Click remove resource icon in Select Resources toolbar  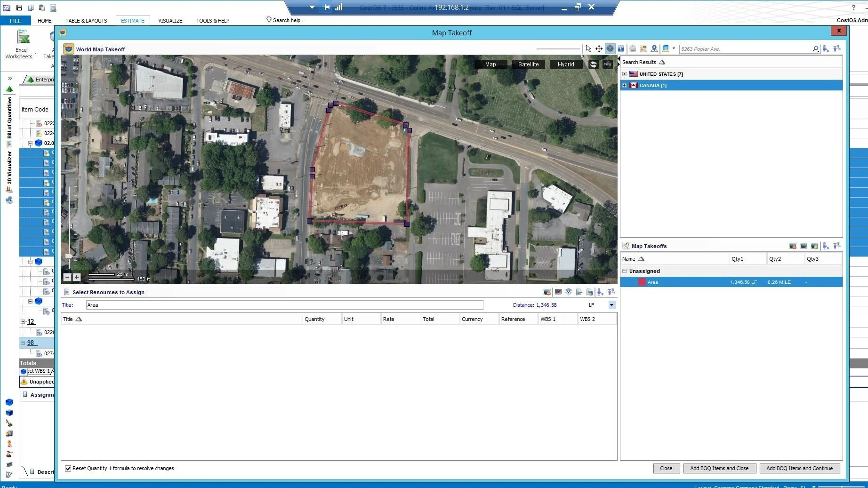click(547, 292)
